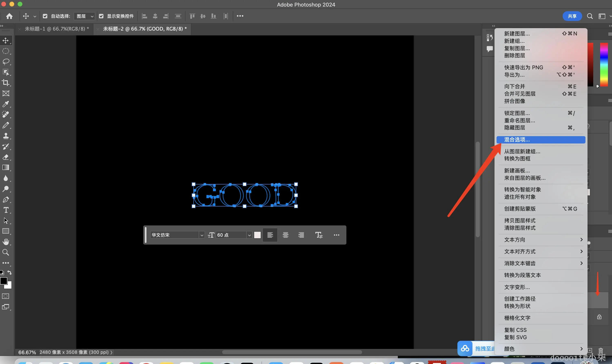The image size is (612, 364).
Task: Click 栅格化文字 menu entry
Action: point(517,318)
